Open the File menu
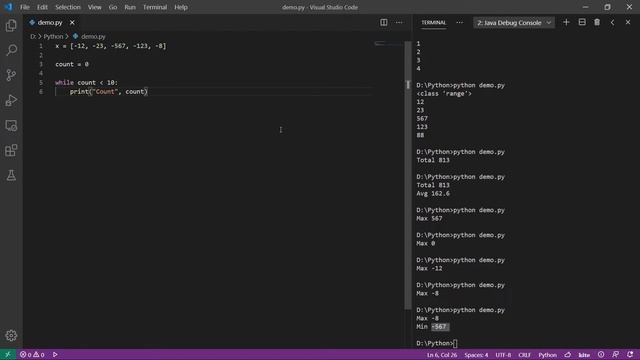 coord(24,7)
